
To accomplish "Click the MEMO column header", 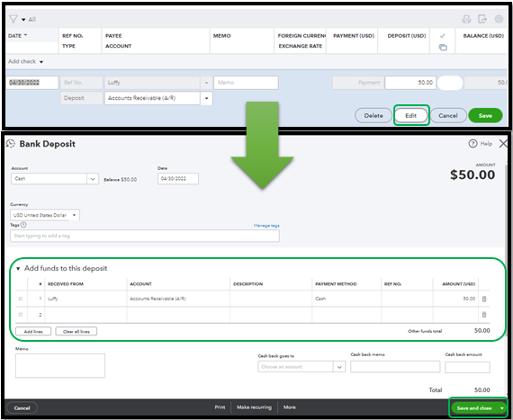I will [x=221, y=36].
